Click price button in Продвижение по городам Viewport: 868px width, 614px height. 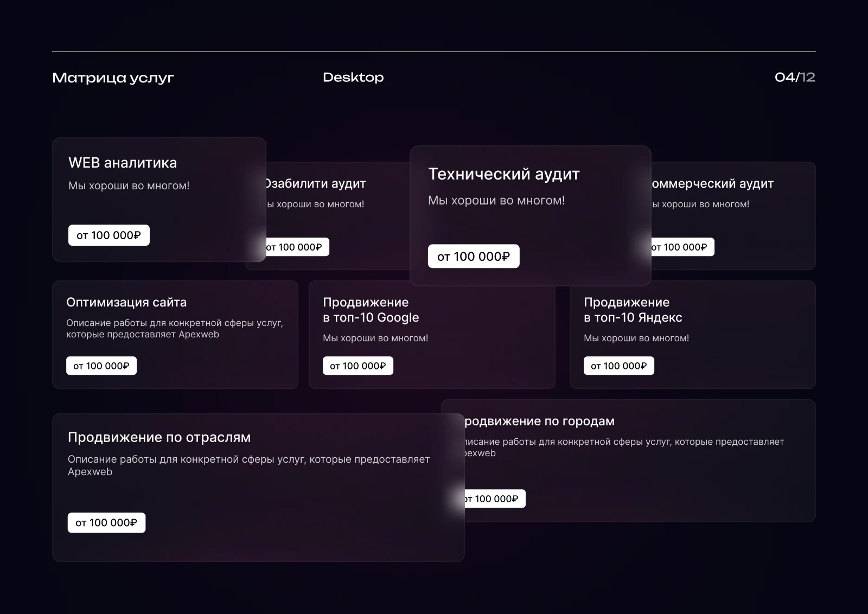coord(495,499)
